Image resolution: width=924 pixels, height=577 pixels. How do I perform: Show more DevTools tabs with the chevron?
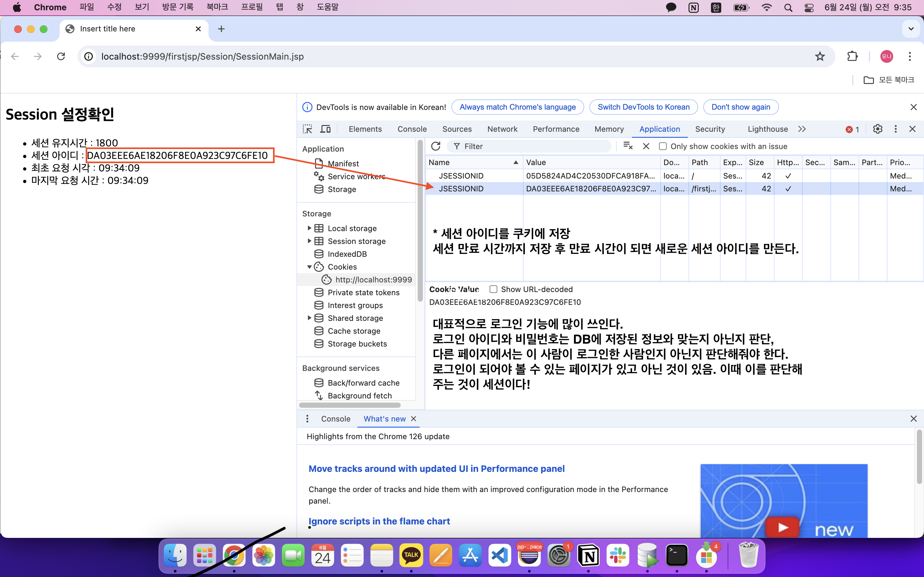[x=802, y=129]
